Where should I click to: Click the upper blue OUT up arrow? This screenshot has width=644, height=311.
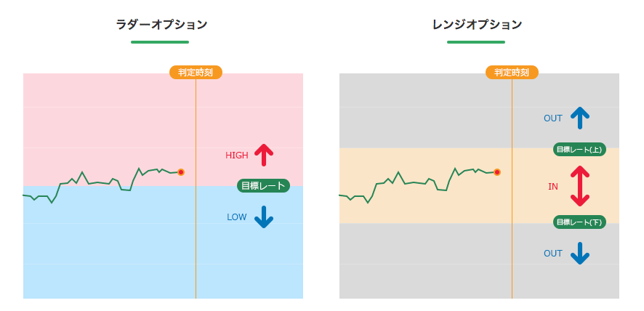580,118
